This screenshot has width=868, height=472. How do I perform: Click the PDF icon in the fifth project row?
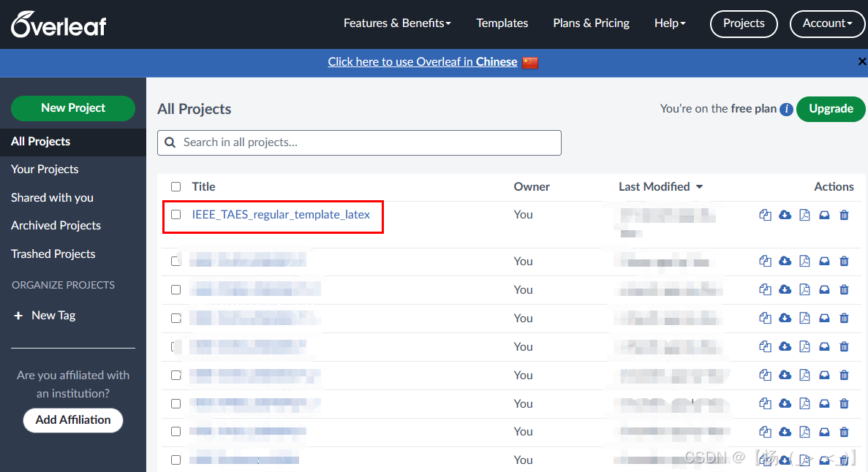804,346
